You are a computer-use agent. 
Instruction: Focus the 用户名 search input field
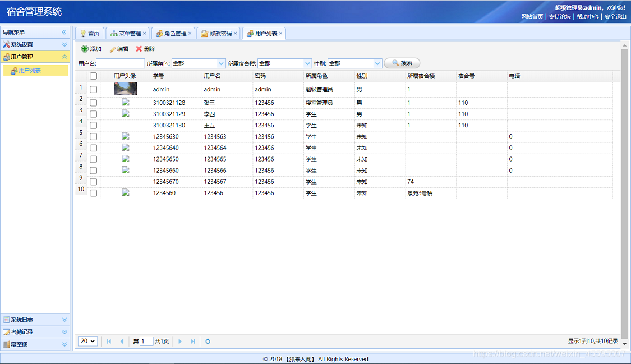121,63
